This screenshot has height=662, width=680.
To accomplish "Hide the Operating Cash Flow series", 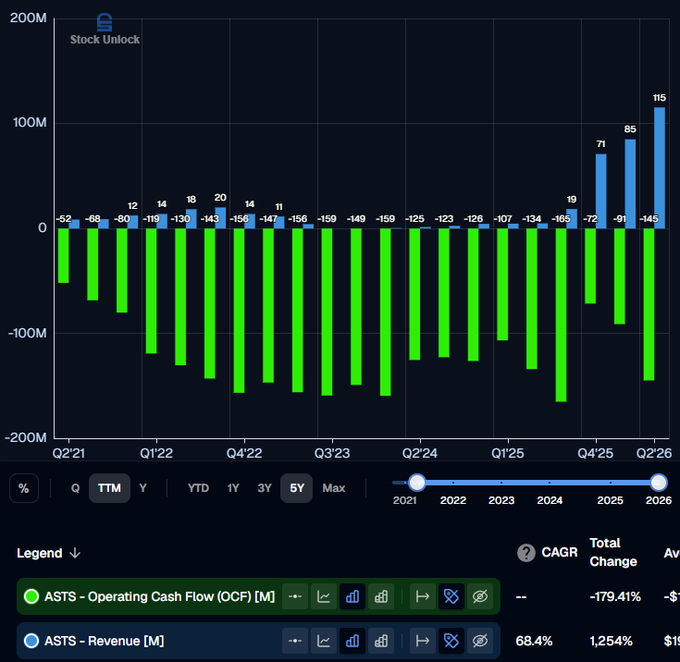I will (480, 596).
